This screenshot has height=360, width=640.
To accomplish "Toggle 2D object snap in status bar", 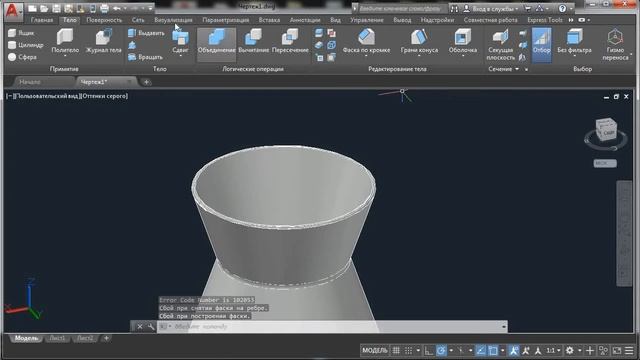I will tap(493, 350).
